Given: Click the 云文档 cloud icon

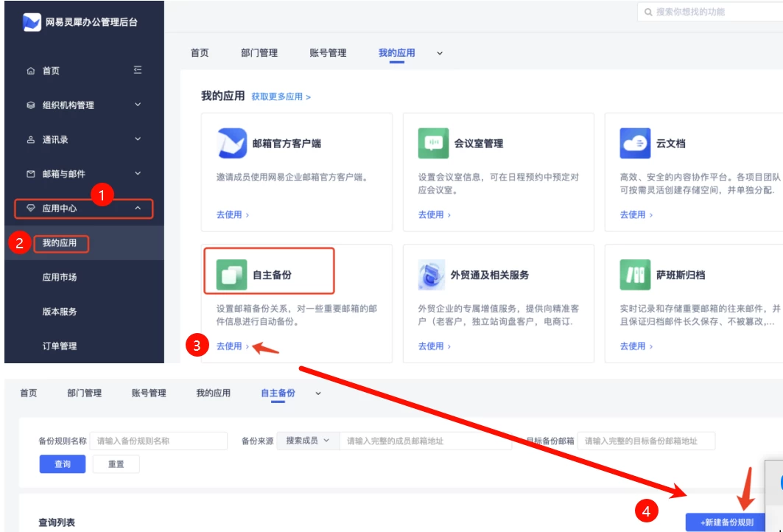Looking at the screenshot, I should point(635,144).
